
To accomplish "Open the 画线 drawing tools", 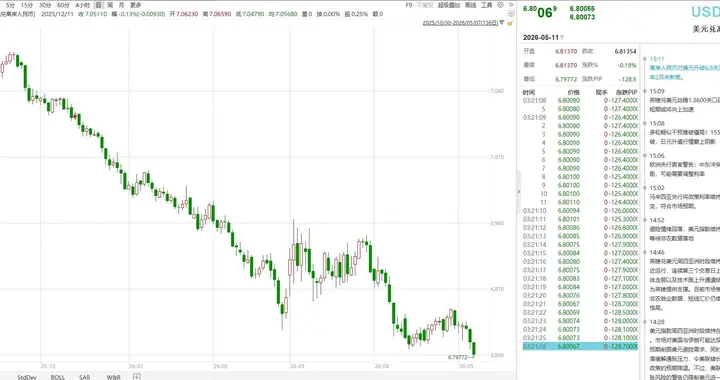I will 470,5.
